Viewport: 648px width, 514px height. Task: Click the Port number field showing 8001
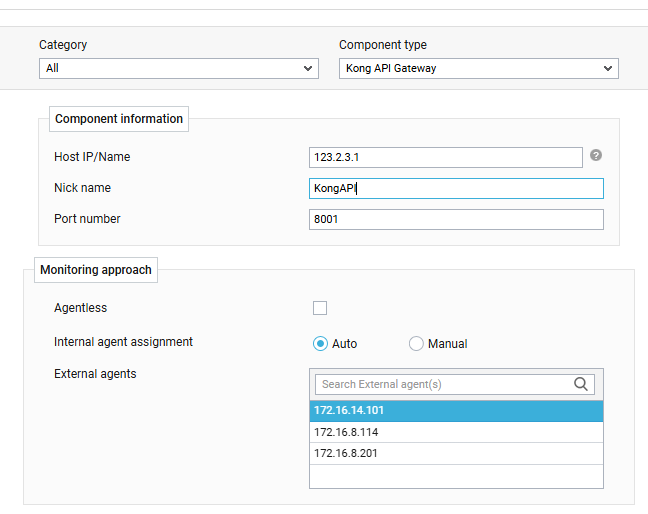pos(456,219)
